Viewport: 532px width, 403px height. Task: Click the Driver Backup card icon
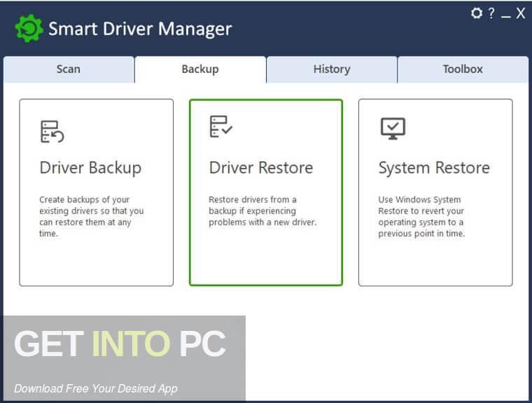[52, 132]
